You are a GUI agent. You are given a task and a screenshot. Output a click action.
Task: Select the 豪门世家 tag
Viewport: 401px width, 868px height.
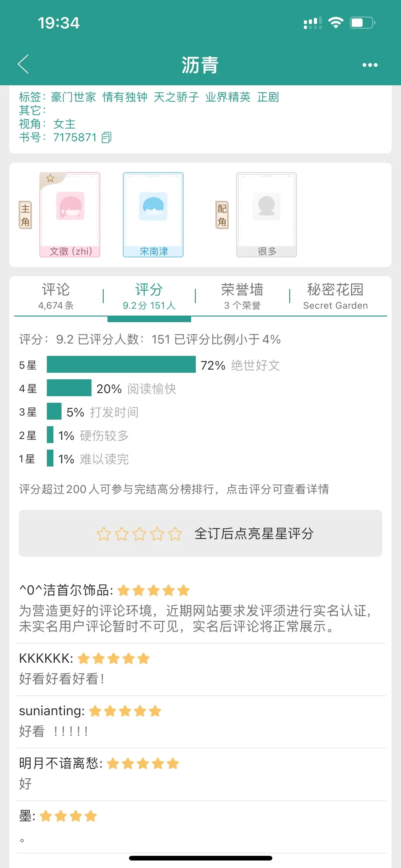click(x=73, y=97)
